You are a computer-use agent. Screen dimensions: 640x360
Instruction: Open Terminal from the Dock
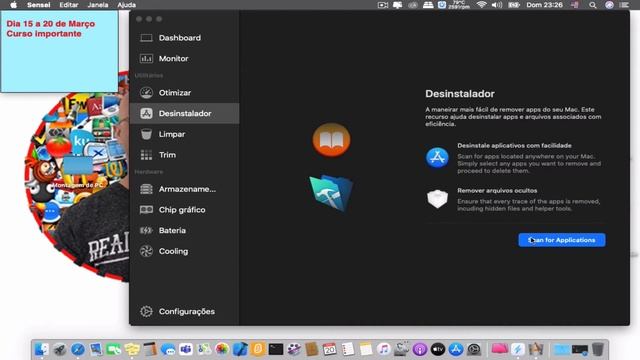pyautogui.click(x=276, y=349)
